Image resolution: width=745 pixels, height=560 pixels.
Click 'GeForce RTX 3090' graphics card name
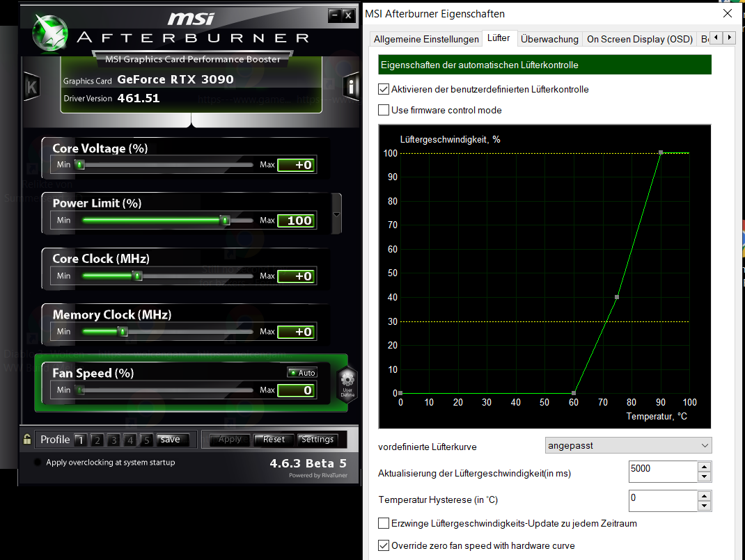pos(175,79)
